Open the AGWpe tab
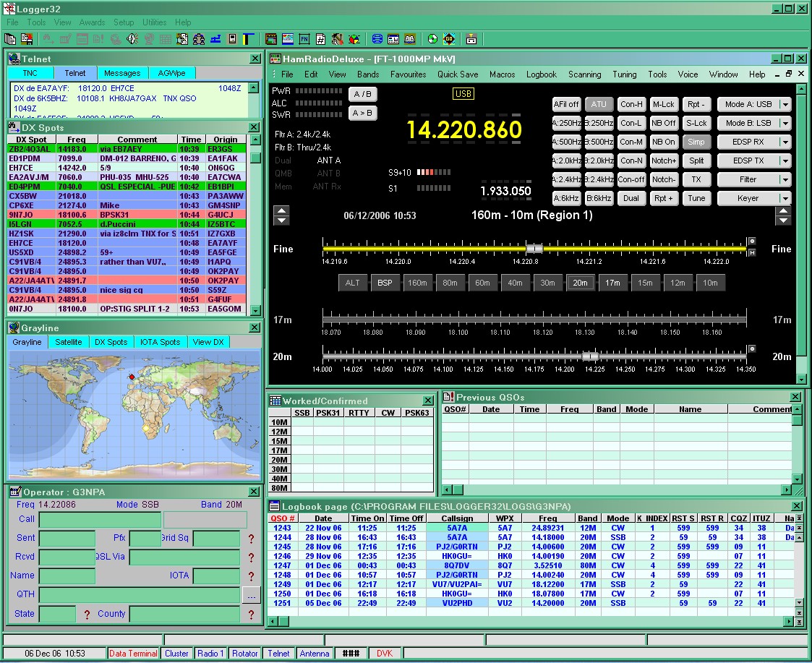This screenshot has width=812, height=663. [x=171, y=73]
